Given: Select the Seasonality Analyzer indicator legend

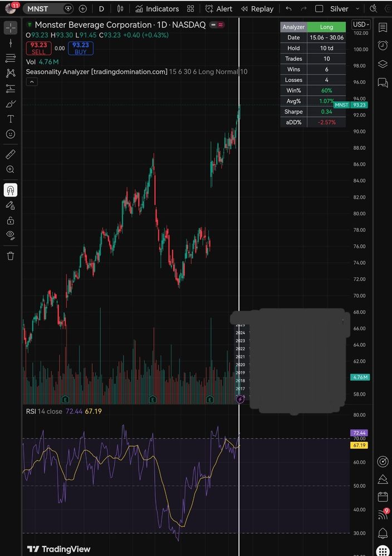Looking at the screenshot, I should pos(136,72).
